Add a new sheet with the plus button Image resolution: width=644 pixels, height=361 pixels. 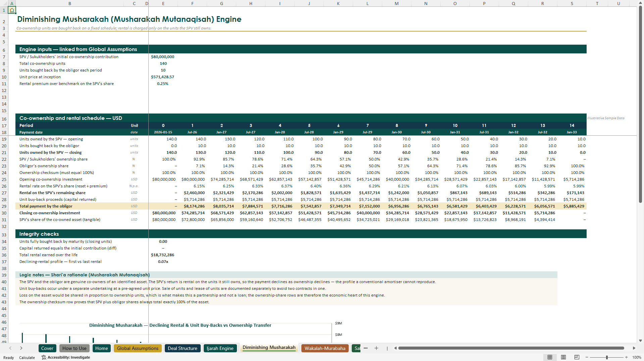376,348
